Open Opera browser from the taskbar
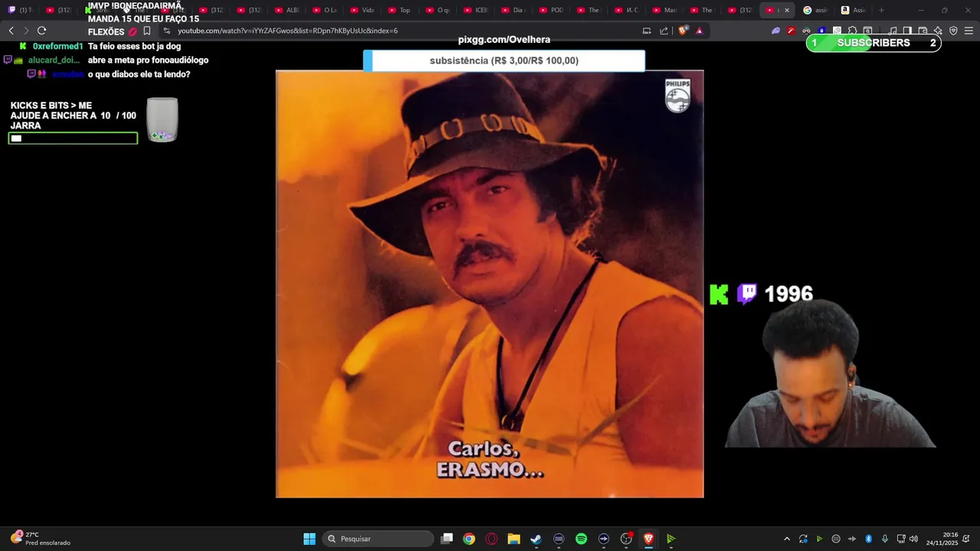This screenshot has width=980, height=551. pos(492,539)
